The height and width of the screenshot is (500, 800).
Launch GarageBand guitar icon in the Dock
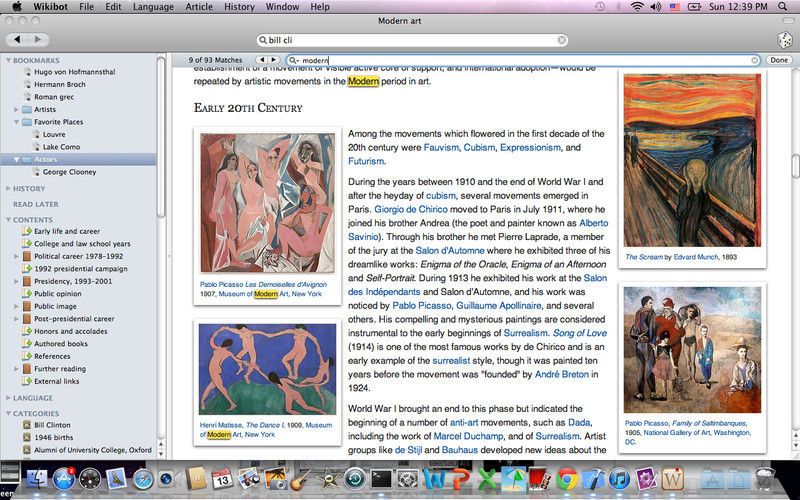pos(302,480)
